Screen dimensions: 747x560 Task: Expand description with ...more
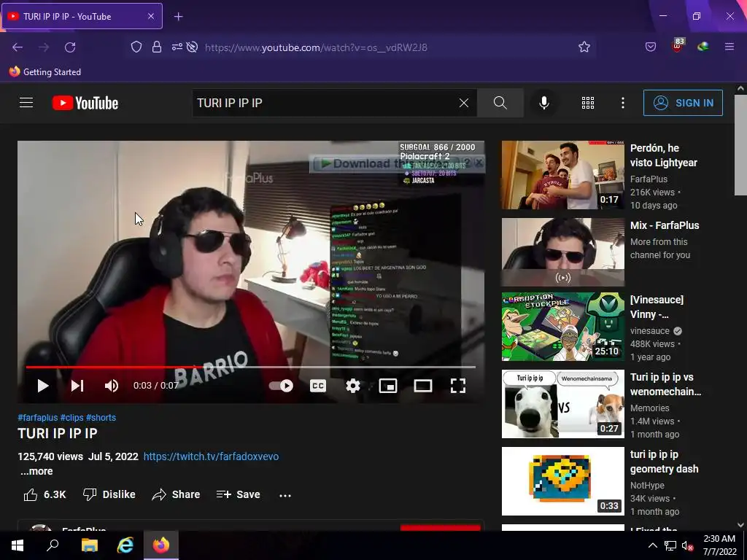tap(36, 472)
